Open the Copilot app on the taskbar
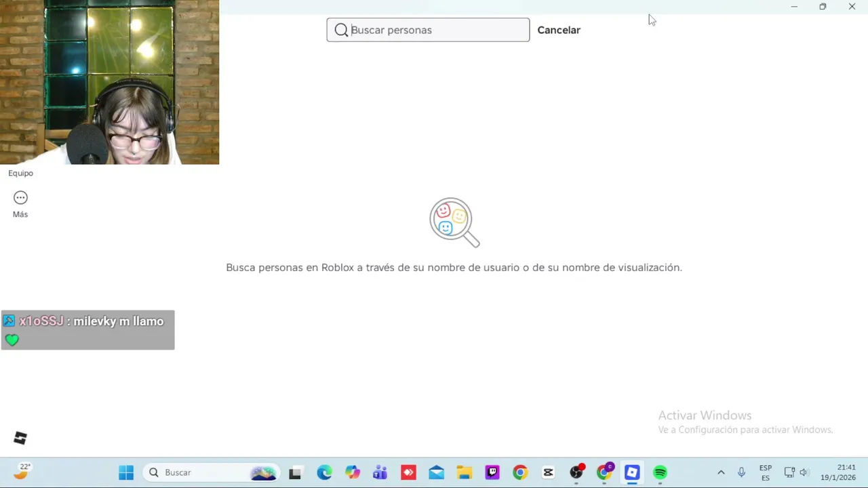This screenshot has width=868, height=488. coord(353,472)
